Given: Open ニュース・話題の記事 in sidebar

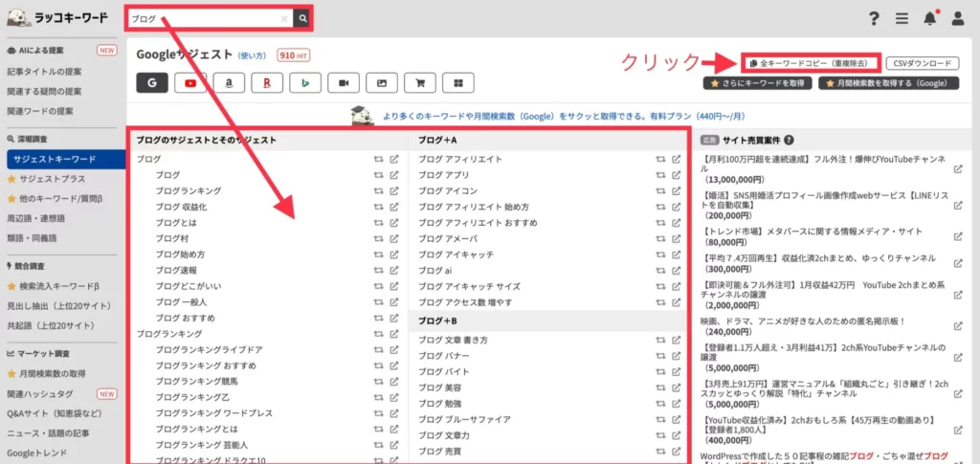Looking at the screenshot, I should [x=48, y=432].
